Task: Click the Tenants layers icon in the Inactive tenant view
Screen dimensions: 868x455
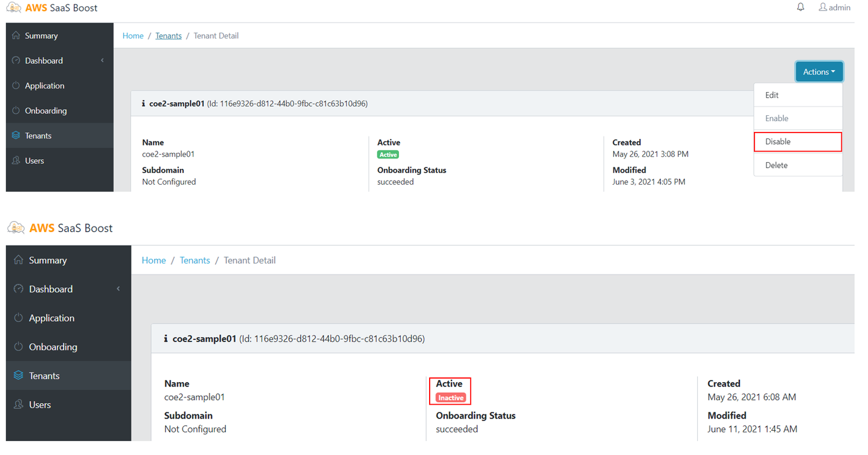Action: coord(19,376)
